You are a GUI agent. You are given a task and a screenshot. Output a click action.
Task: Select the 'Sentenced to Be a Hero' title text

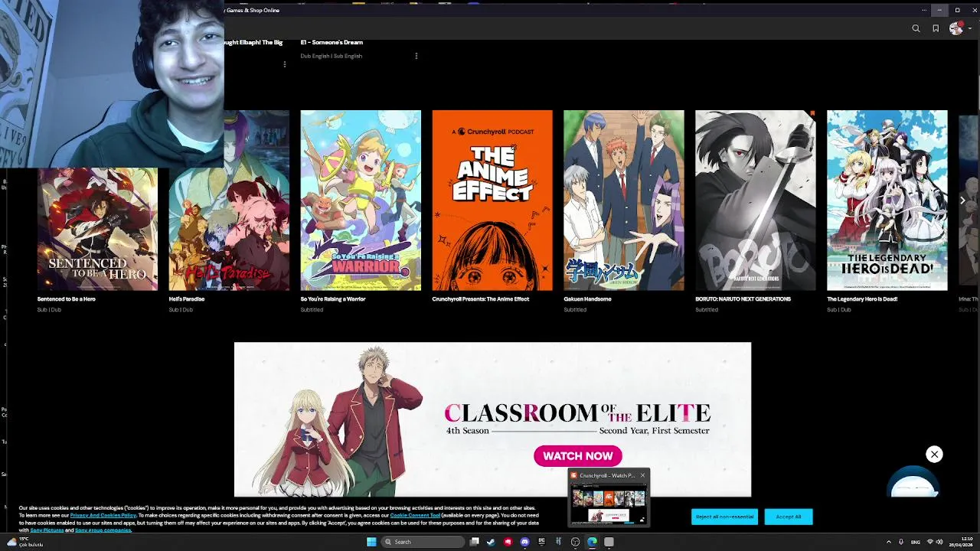[67, 299]
